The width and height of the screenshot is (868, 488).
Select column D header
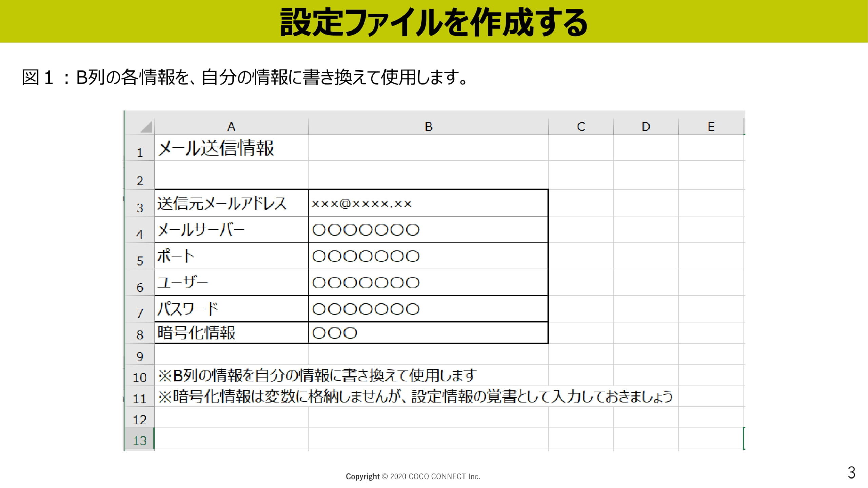646,126
